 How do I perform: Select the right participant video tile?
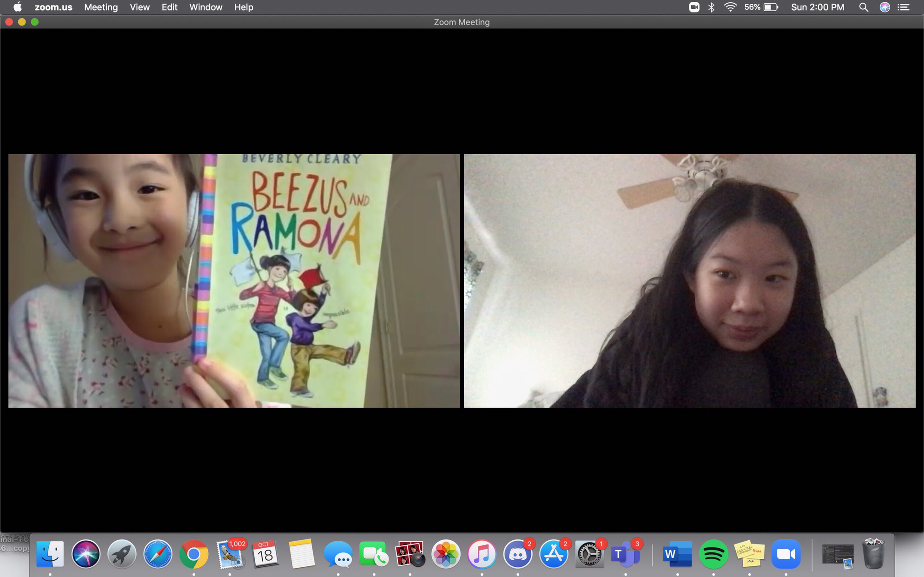(x=689, y=281)
